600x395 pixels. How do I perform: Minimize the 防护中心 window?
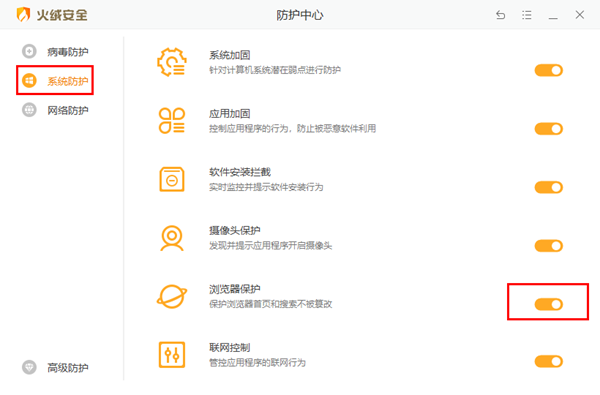tap(553, 18)
